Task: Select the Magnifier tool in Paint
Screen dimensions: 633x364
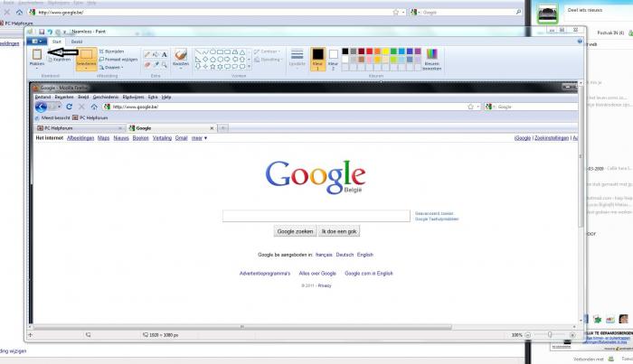Action: point(165,64)
